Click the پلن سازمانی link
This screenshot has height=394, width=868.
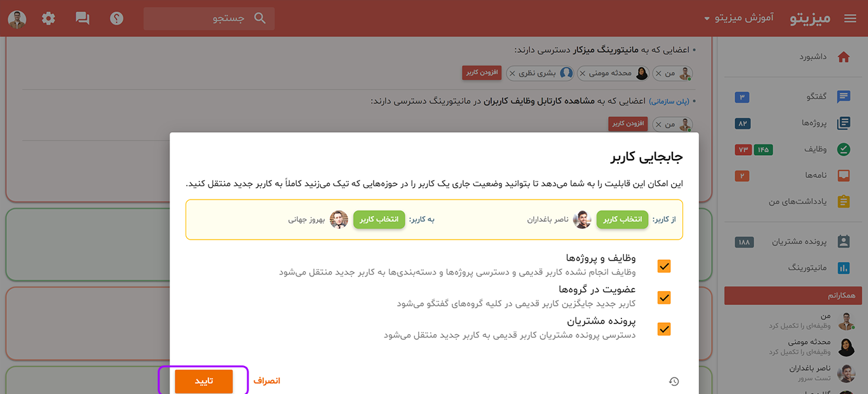(x=669, y=101)
